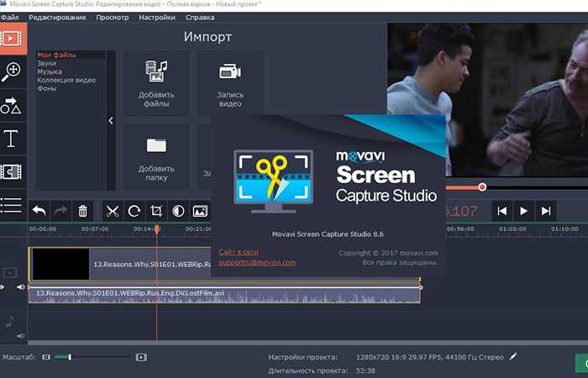Select Мои файлы category
The height and width of the screenshot is (378, 588).
tap(56, 55)
